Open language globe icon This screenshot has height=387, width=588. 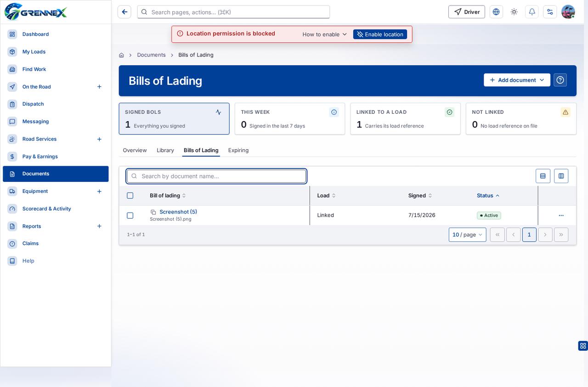(x=496, y=12)
